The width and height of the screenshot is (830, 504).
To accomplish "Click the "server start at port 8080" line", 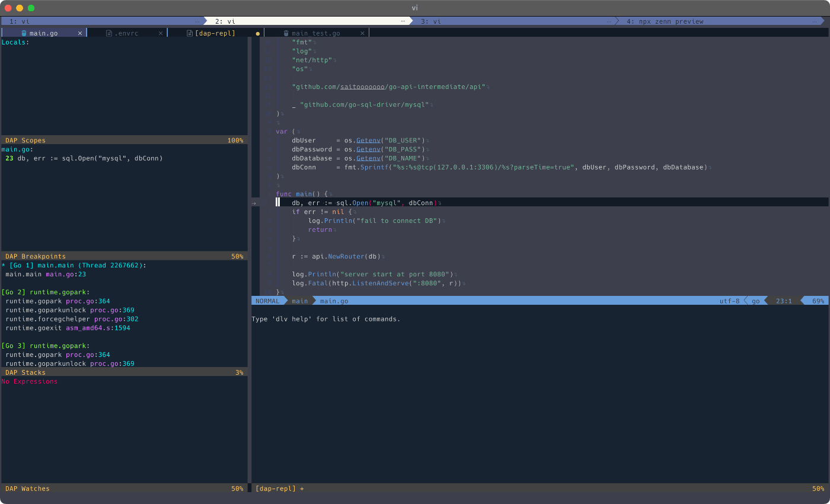I will click(x=372, y=275).
